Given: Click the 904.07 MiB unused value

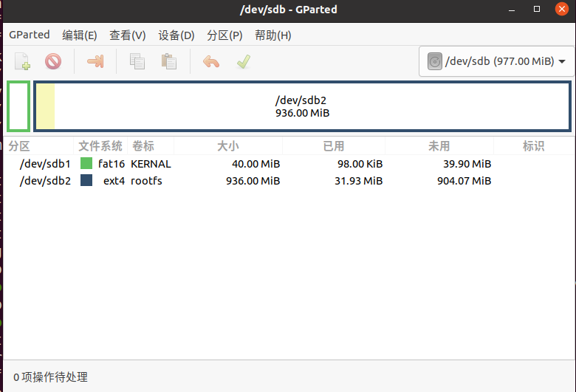Looking at the screenshot, I should 464,181.
